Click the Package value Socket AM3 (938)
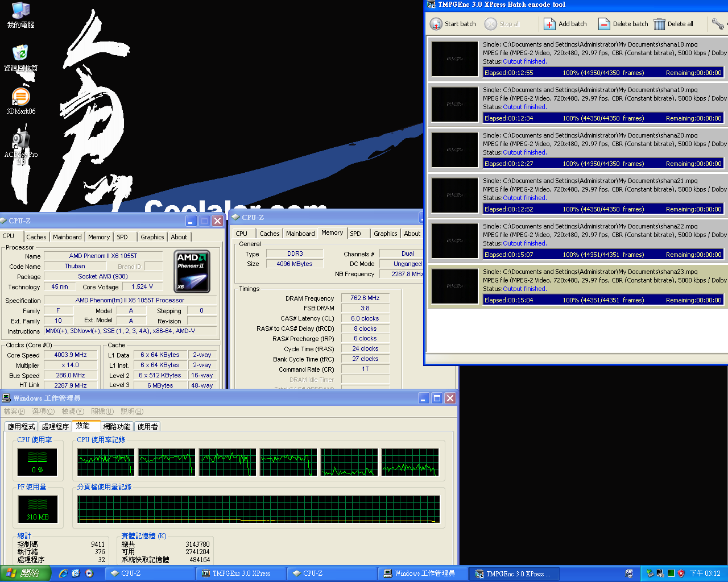This screenshot has height=582, width=728. point(103,276)
